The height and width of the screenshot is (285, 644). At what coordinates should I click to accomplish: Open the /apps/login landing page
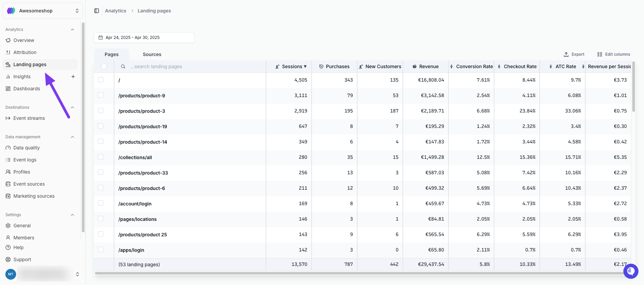pos(131,250)
